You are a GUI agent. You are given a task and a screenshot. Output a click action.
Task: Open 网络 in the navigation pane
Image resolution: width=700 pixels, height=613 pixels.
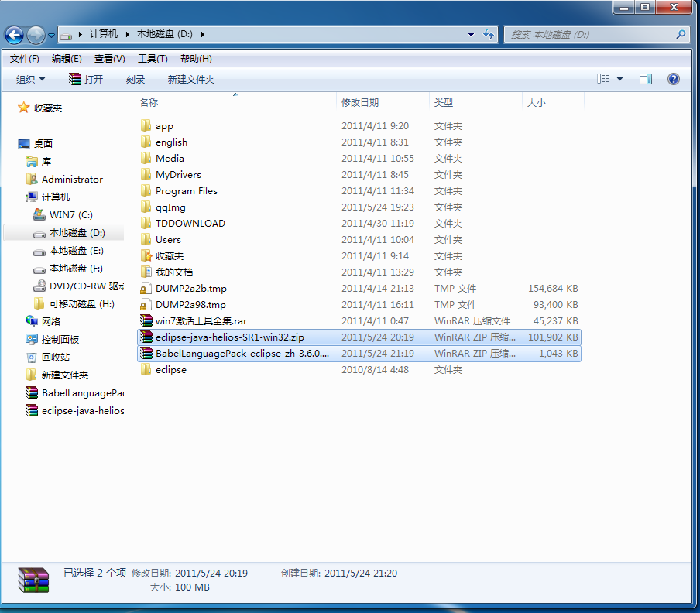click(43, 321)
